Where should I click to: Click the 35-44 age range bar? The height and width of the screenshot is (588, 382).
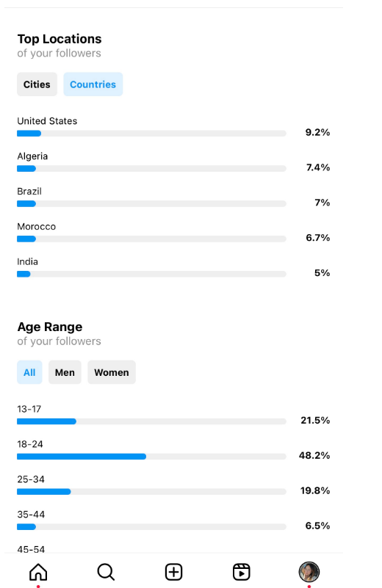tap(151, 527)
